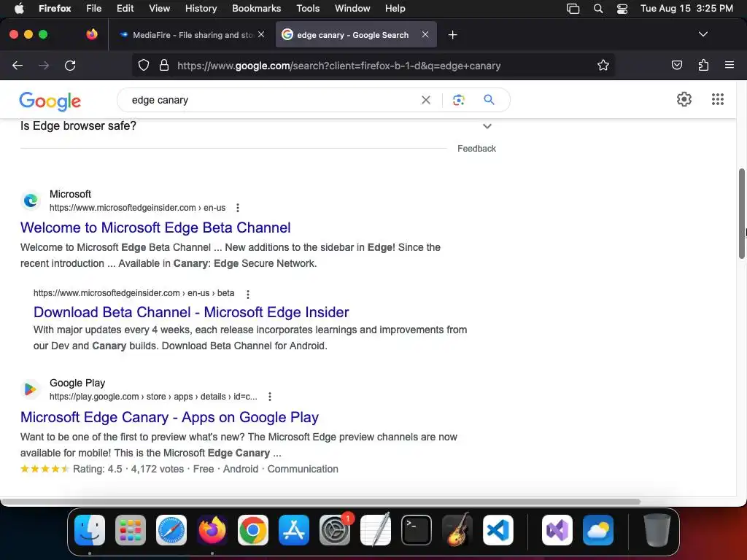Open "Download Beta Channel - Microsoft Edge Insider"
Screen dimensions: 747x560
point(191,312)
